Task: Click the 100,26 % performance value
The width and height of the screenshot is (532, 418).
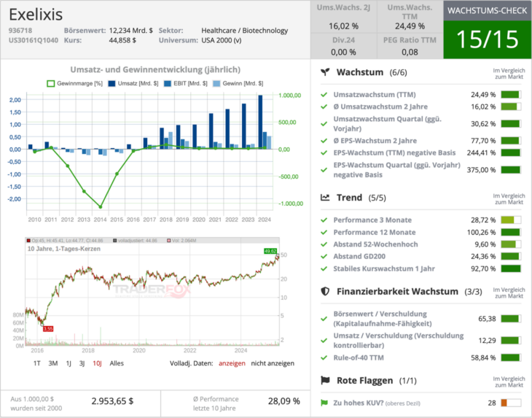Action: click(x=481, y=232)
